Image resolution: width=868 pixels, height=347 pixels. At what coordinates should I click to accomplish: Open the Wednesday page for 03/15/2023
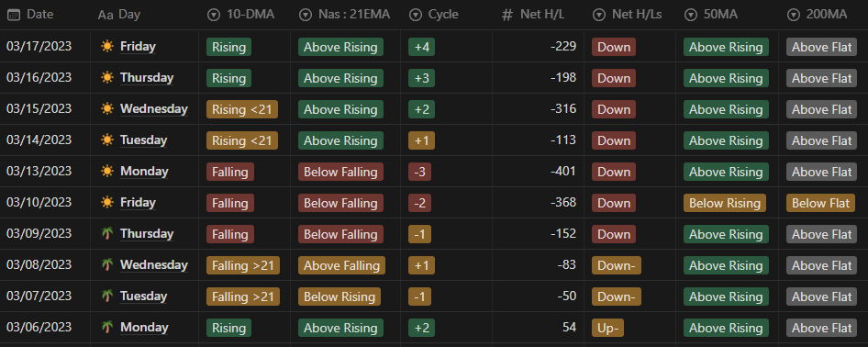pyautogui.click(x=154, y=109)
